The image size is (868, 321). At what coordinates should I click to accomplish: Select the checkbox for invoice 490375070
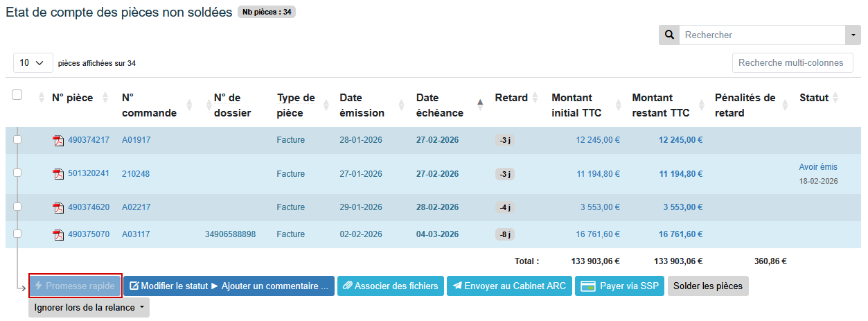point(17,234)
